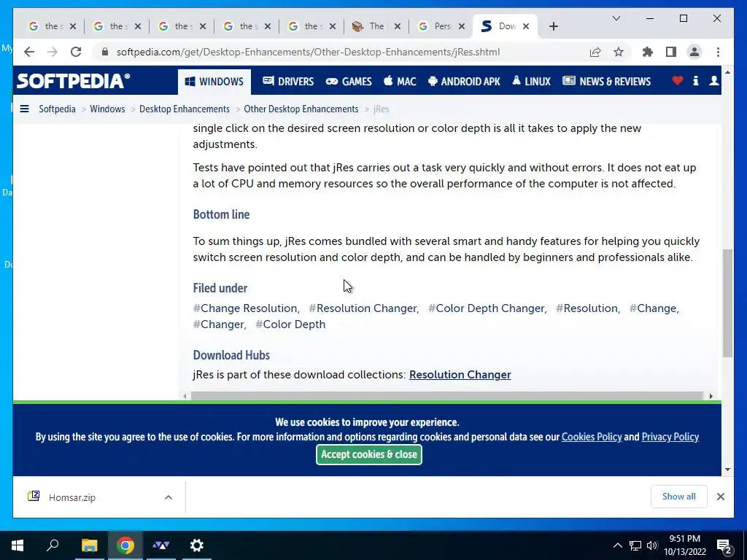747x560 pixels.
Task: Click the Chrome back arrow
Action: coord(29,52)
